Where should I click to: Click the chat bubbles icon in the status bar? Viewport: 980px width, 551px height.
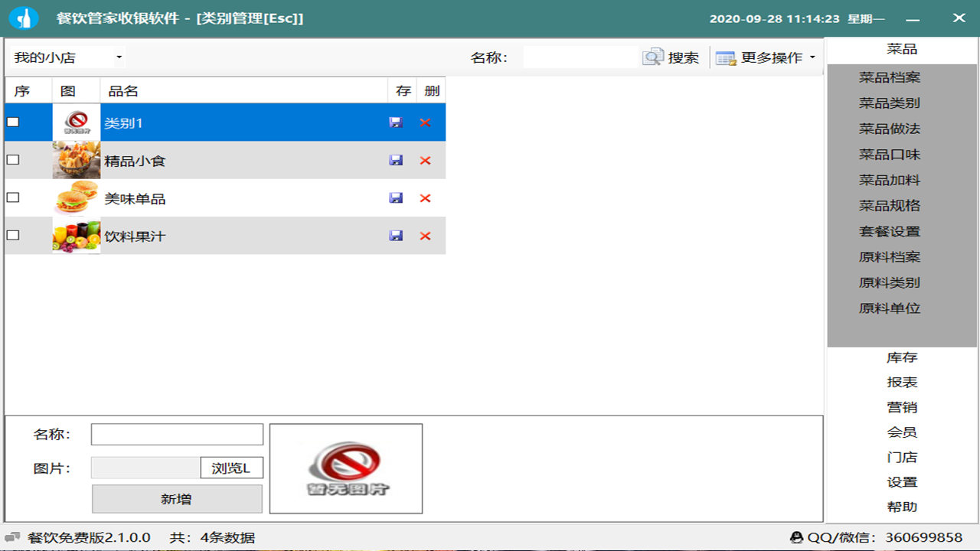coord(11,538)
